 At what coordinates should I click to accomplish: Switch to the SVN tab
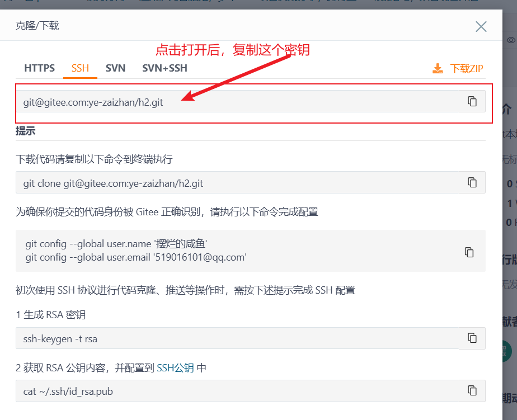(x=115, y=68)
